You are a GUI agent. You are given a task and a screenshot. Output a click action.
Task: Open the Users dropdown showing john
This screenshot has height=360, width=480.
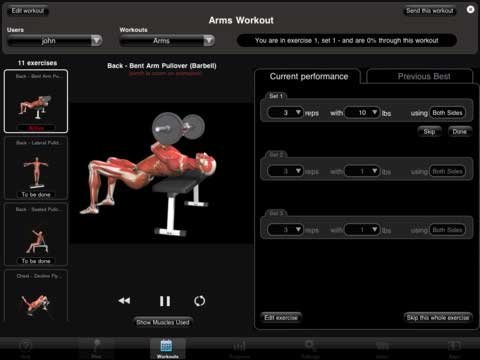click(55, 41)
